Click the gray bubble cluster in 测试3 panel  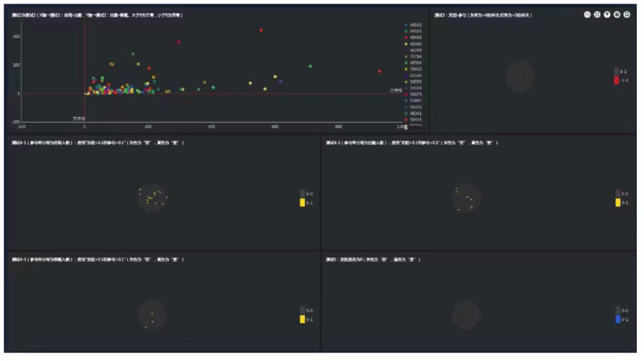519,76
